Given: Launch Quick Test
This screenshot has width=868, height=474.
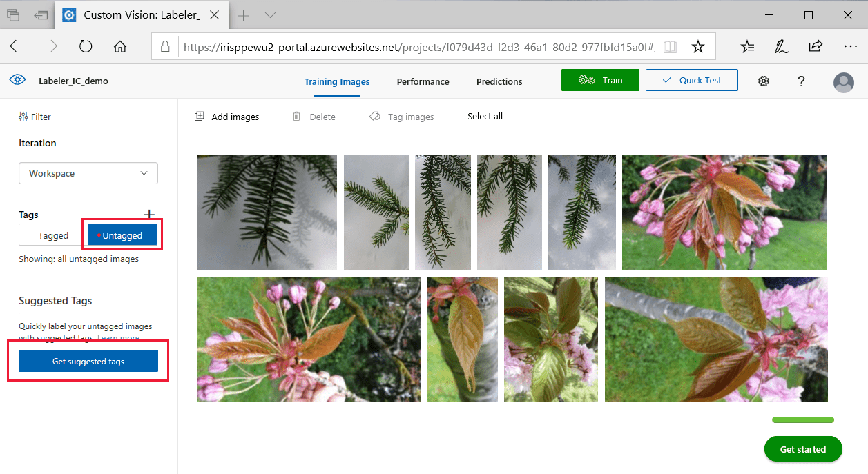Looking at the screenshot, I should tap(691, 80).
